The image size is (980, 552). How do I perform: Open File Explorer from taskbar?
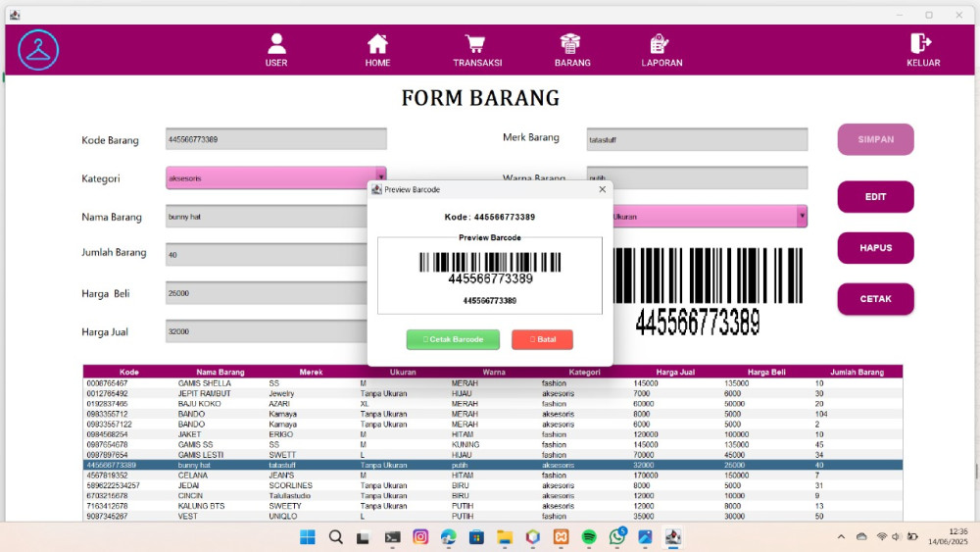[x=505, y=537]
